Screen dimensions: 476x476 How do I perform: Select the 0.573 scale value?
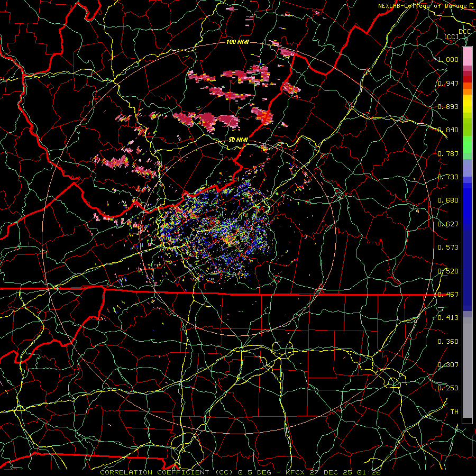[448, 248]
